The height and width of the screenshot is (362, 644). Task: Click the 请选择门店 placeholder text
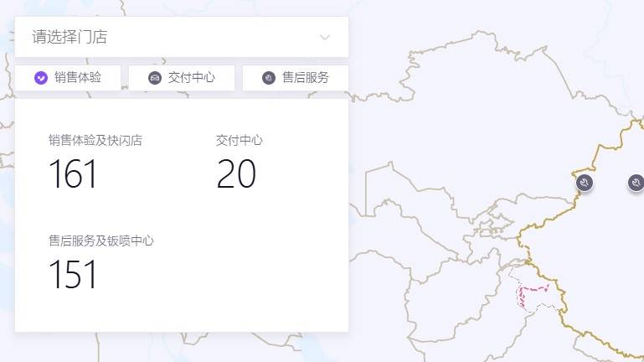(70, 37)
